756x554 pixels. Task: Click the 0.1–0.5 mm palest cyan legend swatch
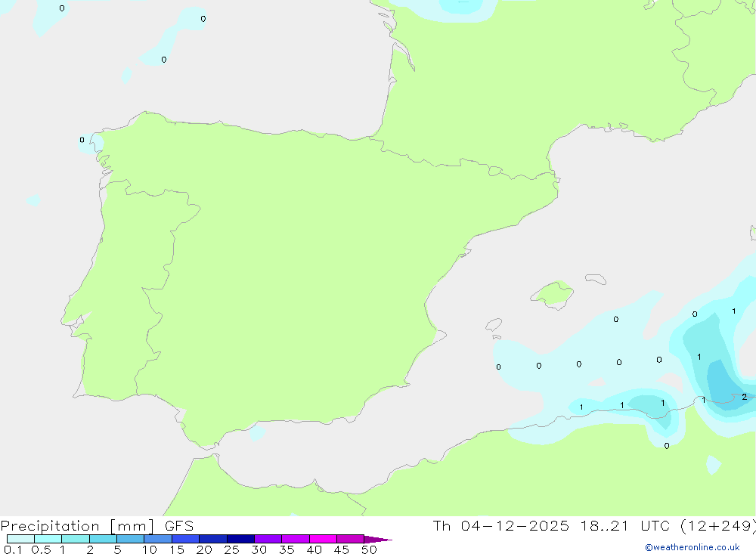click(x=20, y=539)
